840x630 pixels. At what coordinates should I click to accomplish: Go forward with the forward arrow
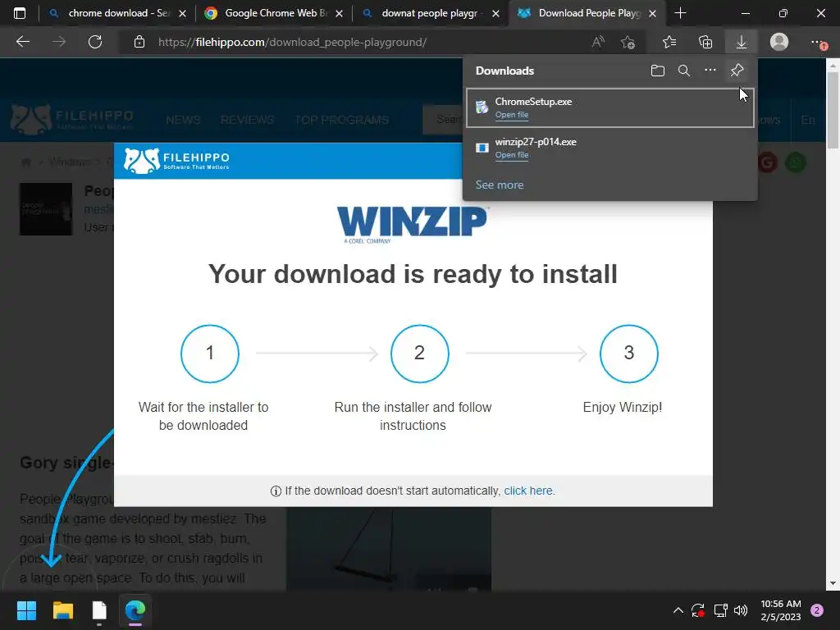click(x=59, y=42)
